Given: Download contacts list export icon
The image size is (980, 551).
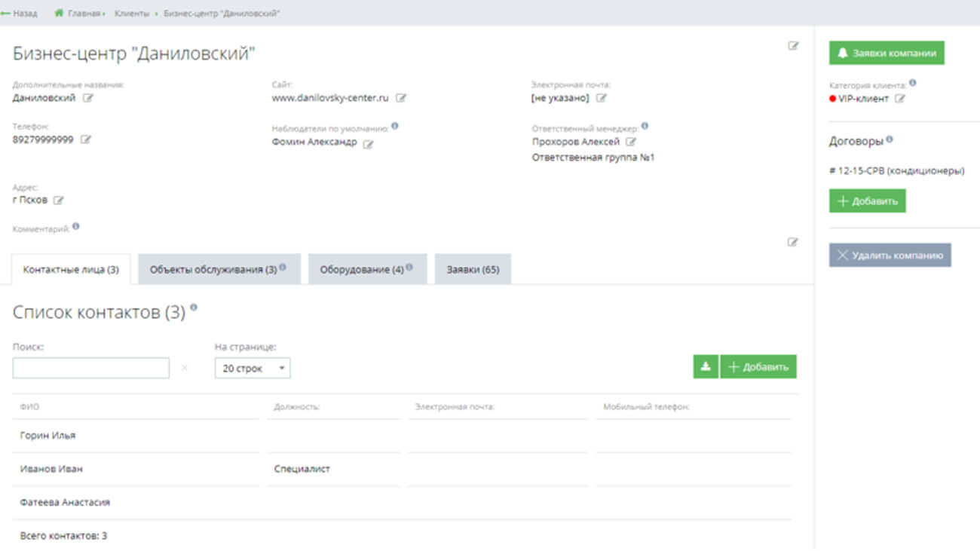Looking at the screenshot, I should 706,367.
